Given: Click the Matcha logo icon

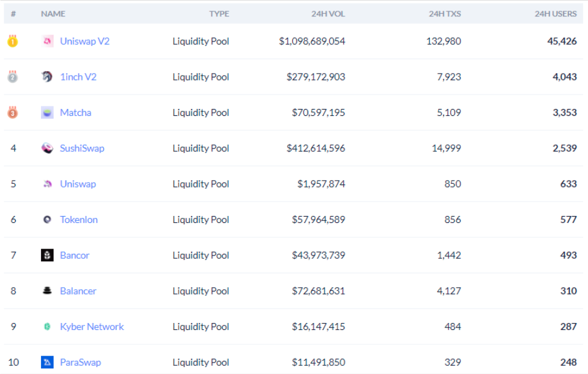Looking at the screenshot, I should click(47, 112).
